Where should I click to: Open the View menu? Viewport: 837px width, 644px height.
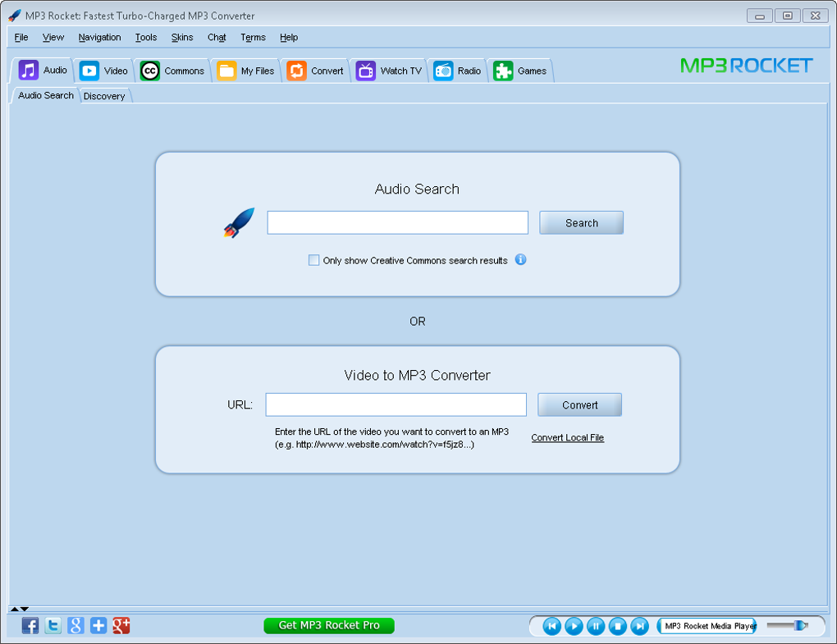click(x=53, y=38)
